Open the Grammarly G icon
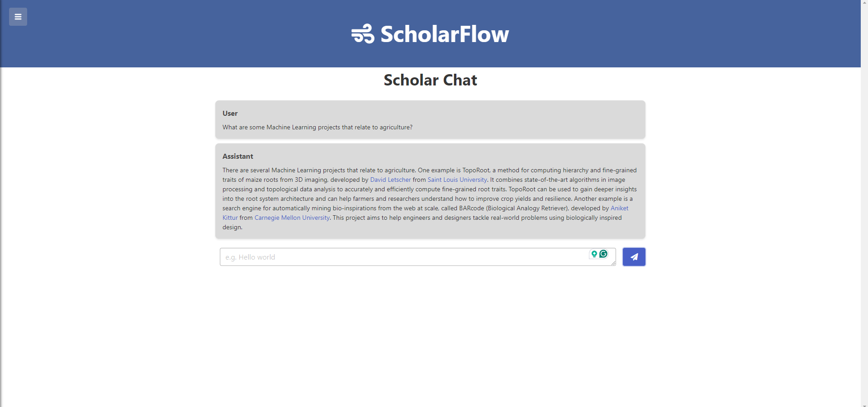 click(603, 254)
